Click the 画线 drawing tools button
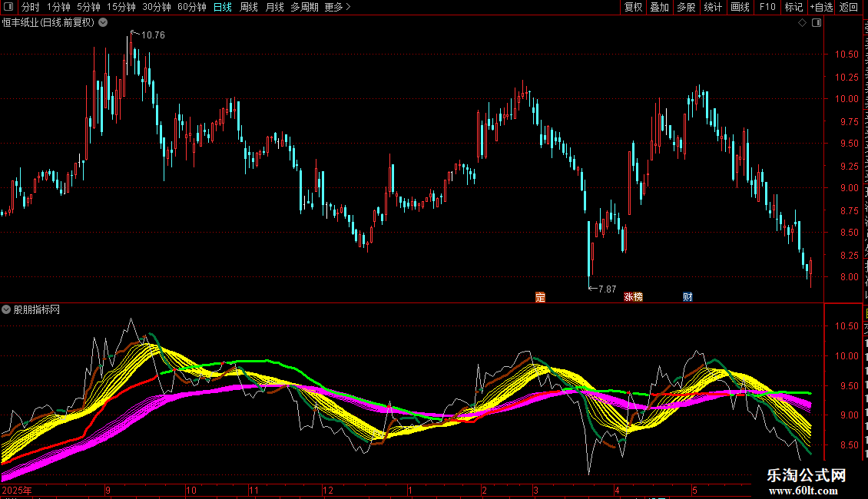This screenshot has height=499, width=868. 740,7
